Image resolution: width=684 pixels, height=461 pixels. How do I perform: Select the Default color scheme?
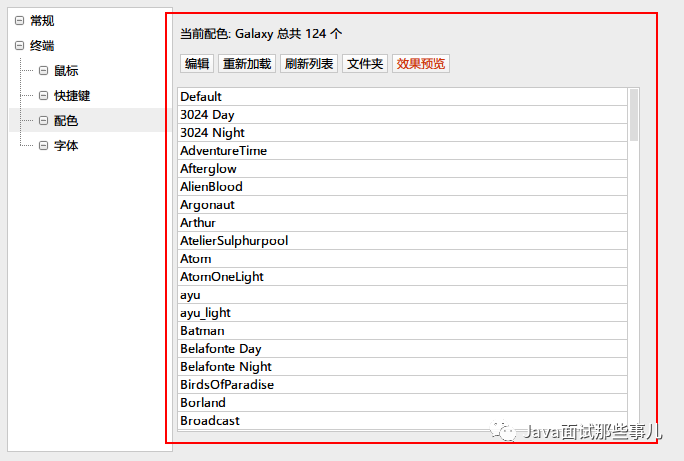(x=403, y=96)
